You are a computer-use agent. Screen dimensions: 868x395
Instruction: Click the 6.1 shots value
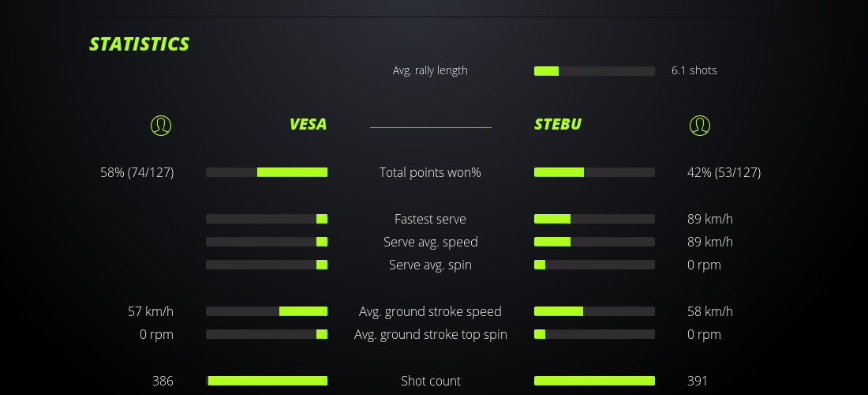coord(694,70)
